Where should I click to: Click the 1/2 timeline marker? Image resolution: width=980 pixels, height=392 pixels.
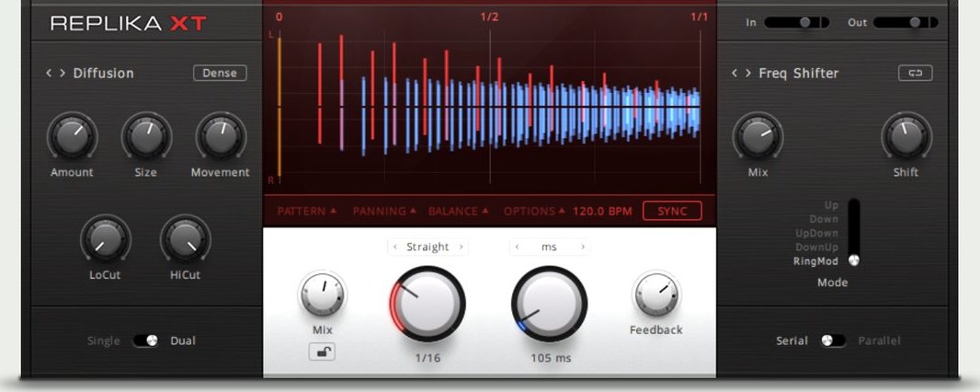click(489, 17)
